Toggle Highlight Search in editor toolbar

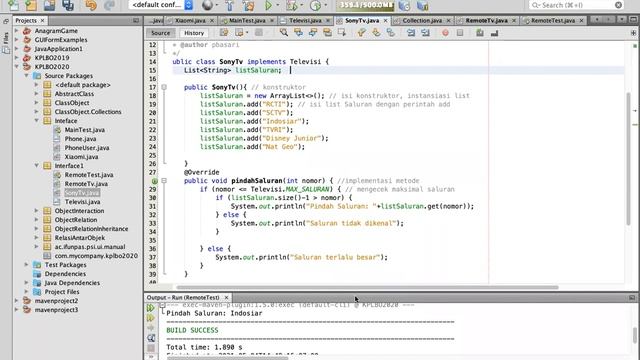pyautogui.click(x=327, y=33)
